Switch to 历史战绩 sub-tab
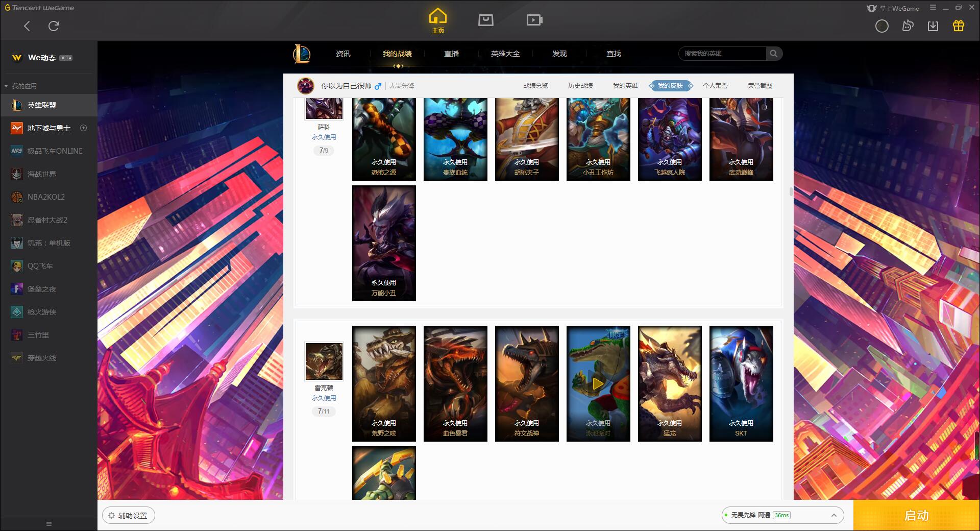The height and width of the screenshot is (531, 980). click(580, 86)
